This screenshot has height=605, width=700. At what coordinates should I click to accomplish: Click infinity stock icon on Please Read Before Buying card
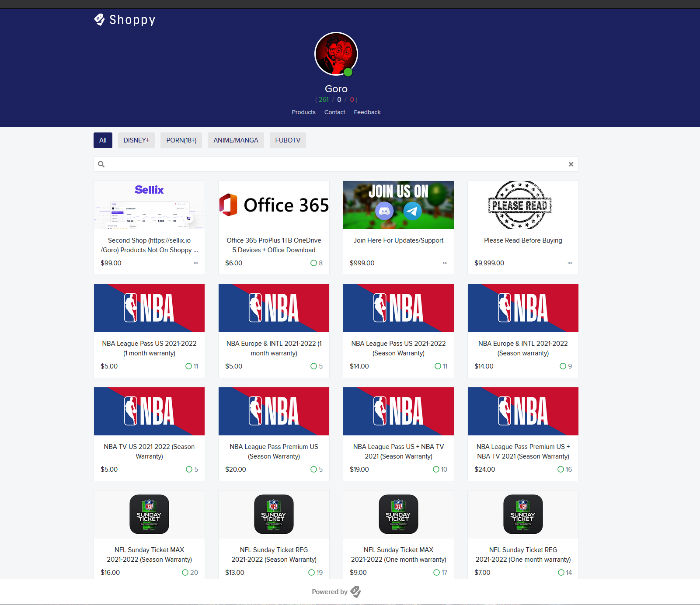570,263
